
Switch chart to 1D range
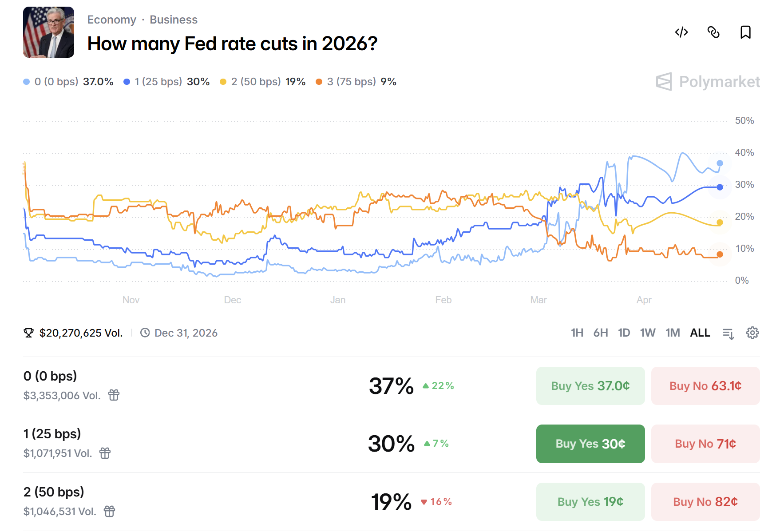coord(624,333)
